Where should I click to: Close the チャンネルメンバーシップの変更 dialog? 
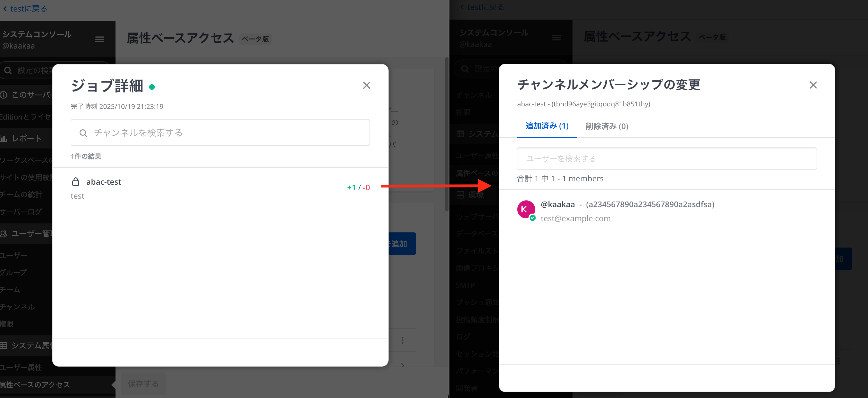point(813,85)
